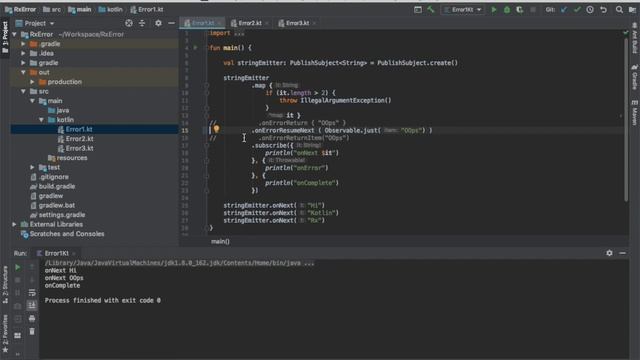Toggle 1: Project tool window tab

pos(5,37)
